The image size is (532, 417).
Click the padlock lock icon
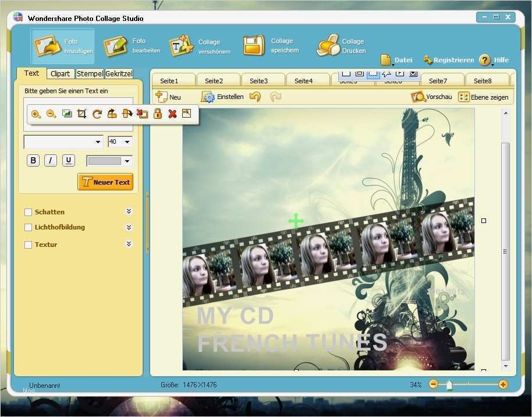[x=157, y=114]
